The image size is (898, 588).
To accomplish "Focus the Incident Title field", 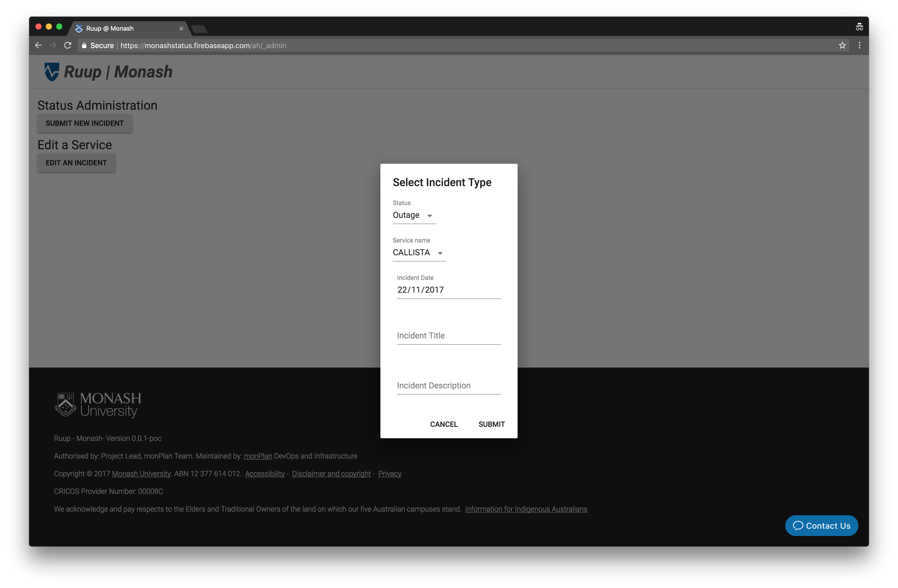I will (x=448, y=336).
